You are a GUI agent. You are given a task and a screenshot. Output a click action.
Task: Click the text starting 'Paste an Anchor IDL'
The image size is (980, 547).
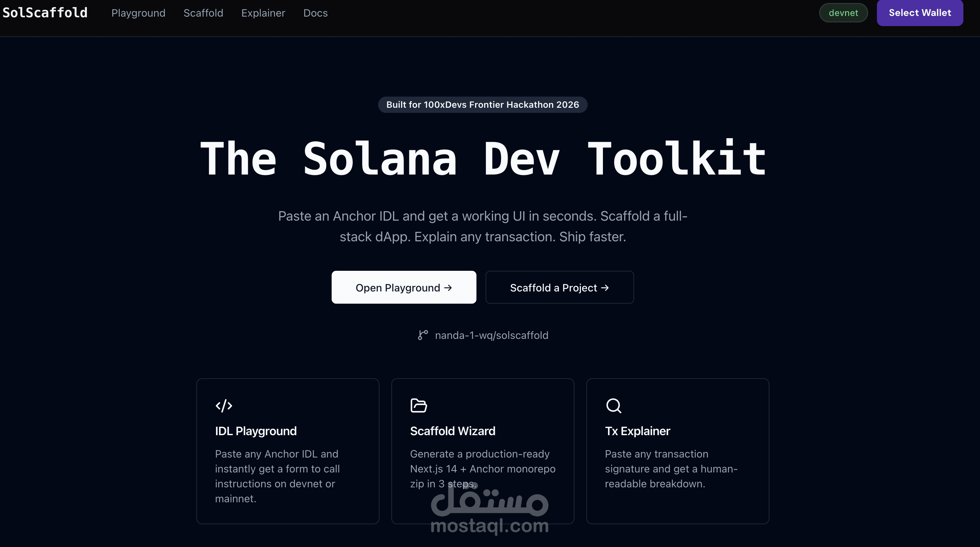483,226
